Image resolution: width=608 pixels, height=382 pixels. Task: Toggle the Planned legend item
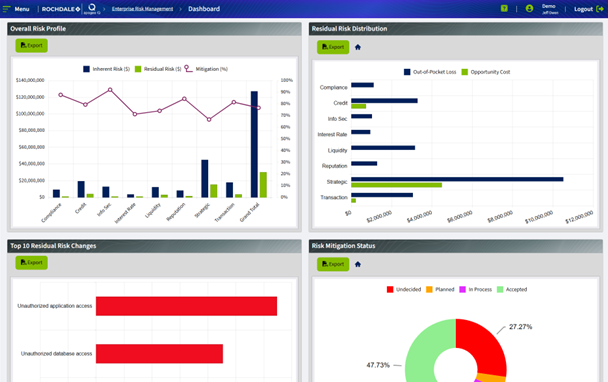pyautogui.click(x=440, y=289)
